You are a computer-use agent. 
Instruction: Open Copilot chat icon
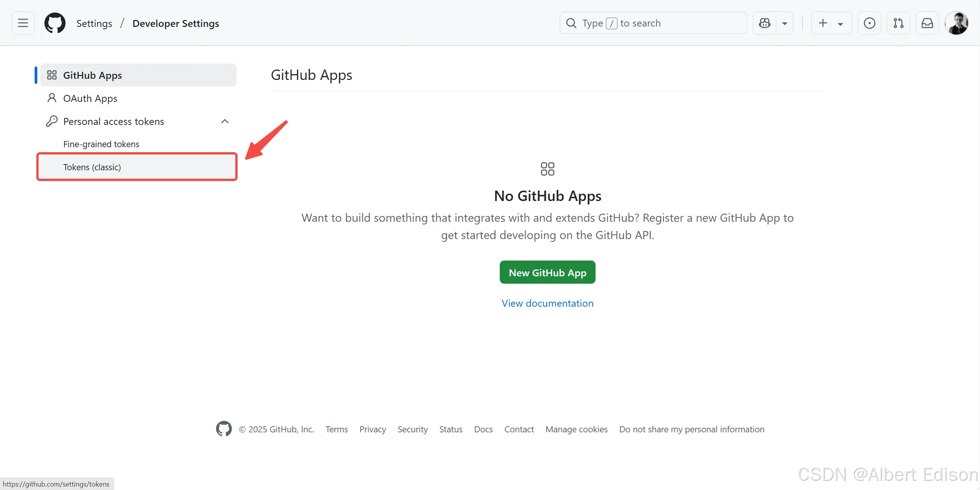tap(764, 23)
